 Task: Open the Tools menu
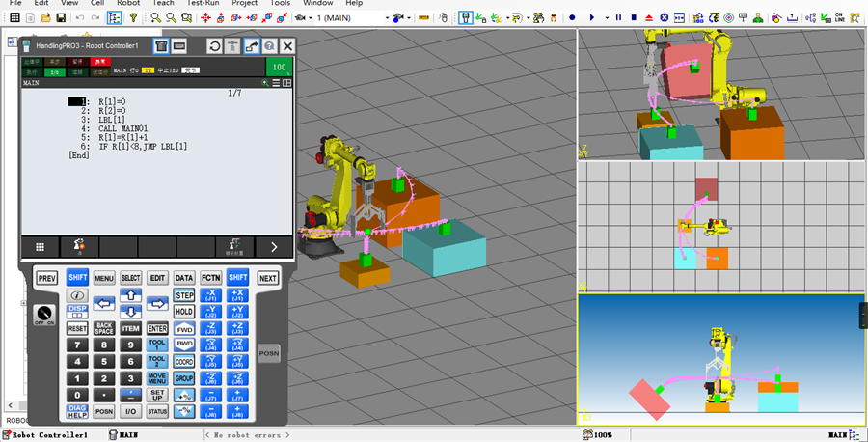tap(281, 3)
